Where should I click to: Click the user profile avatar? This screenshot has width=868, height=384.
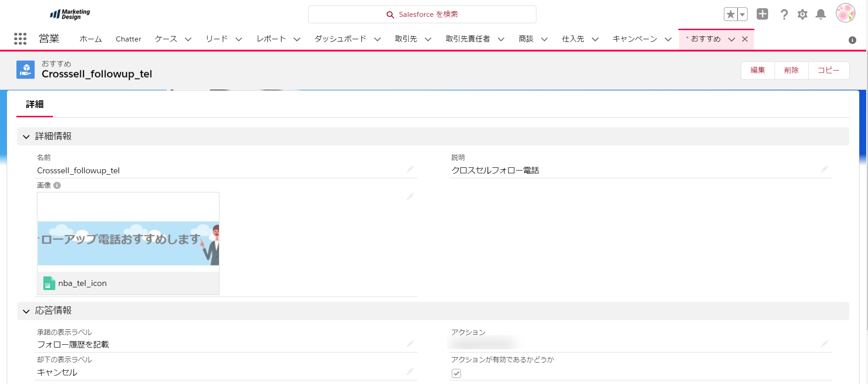(845, 13)
